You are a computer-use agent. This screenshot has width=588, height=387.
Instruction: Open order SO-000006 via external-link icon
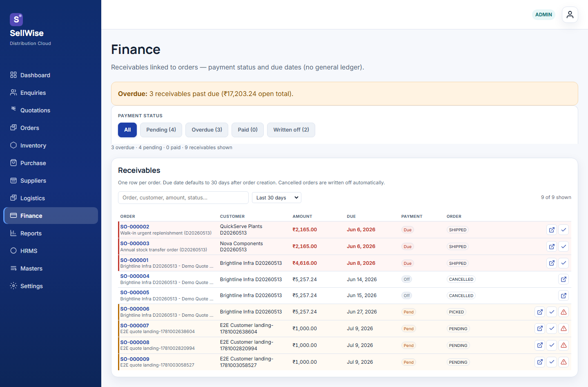540,312
